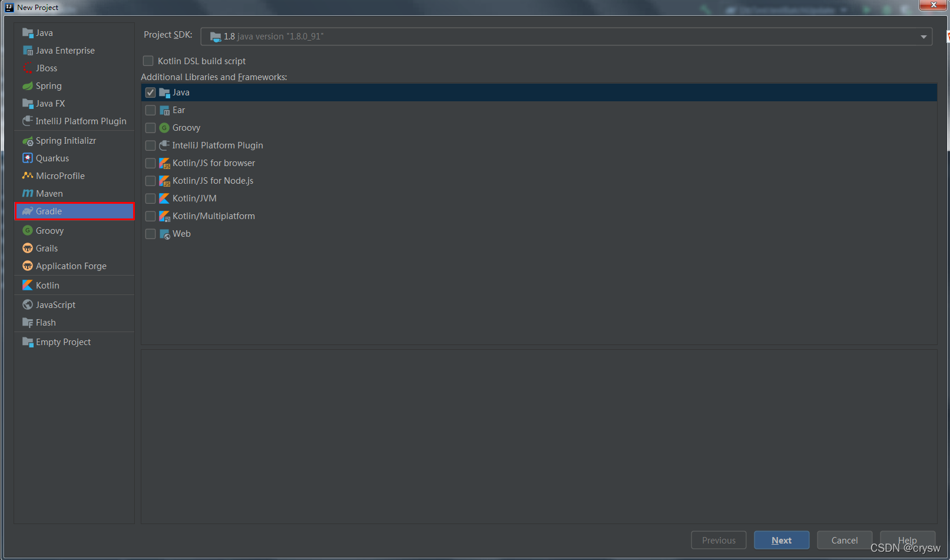The height and width of the screenshot is (560, 950).
Task: Select the Grails icon
Action: click(x=28, y=248)
